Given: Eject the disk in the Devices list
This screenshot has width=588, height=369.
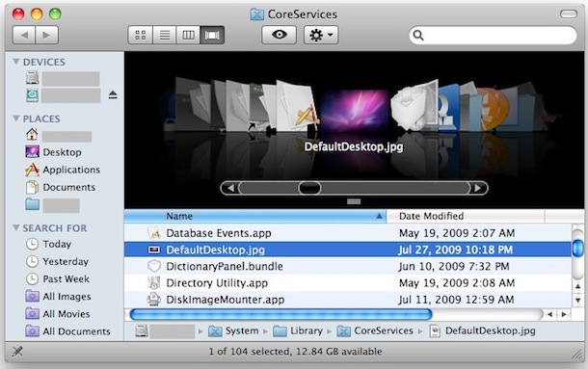Looking at the screenshot, I should point(113,94).
